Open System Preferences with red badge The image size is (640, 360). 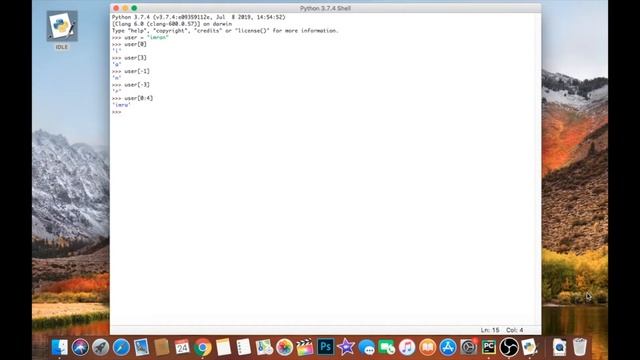[468, 347]
